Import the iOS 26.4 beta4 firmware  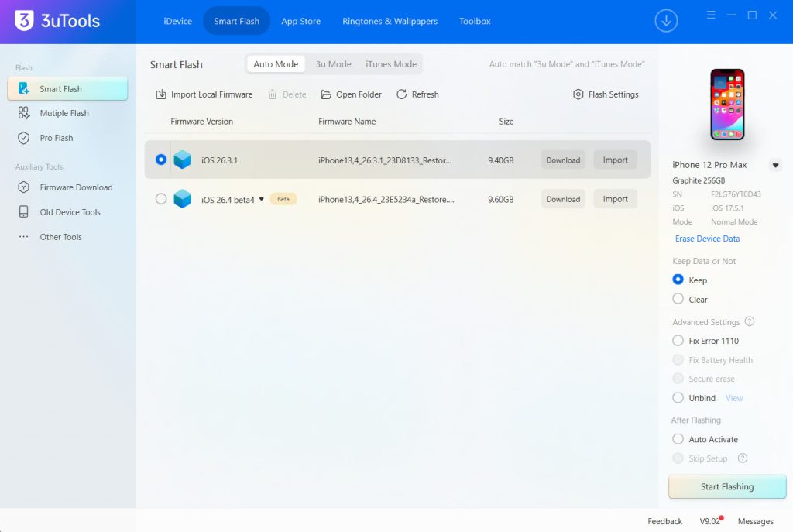click(615, 199)
